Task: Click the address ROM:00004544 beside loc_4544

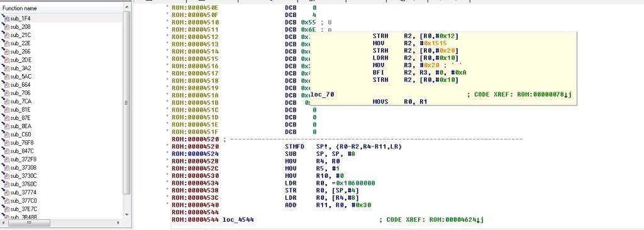Action: tap(196, 220)
